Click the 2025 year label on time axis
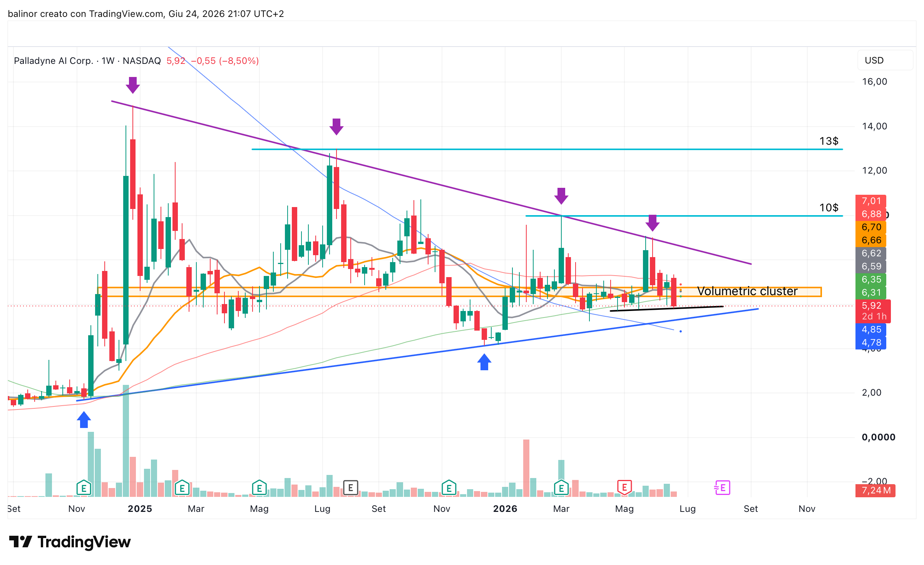The width and height of the screenshot is (924, 565). tap(140, 509)
